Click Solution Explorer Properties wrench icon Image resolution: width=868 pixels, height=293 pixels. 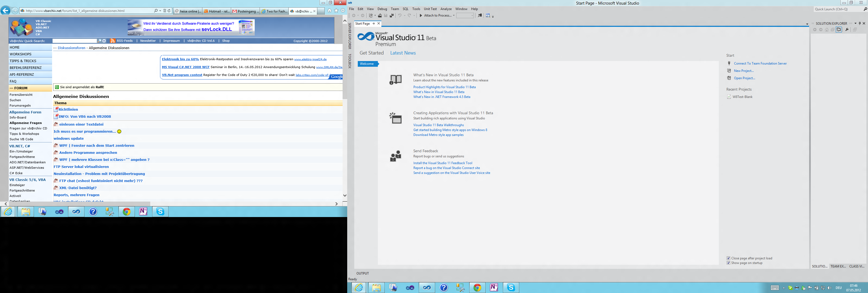coord(847,30)
